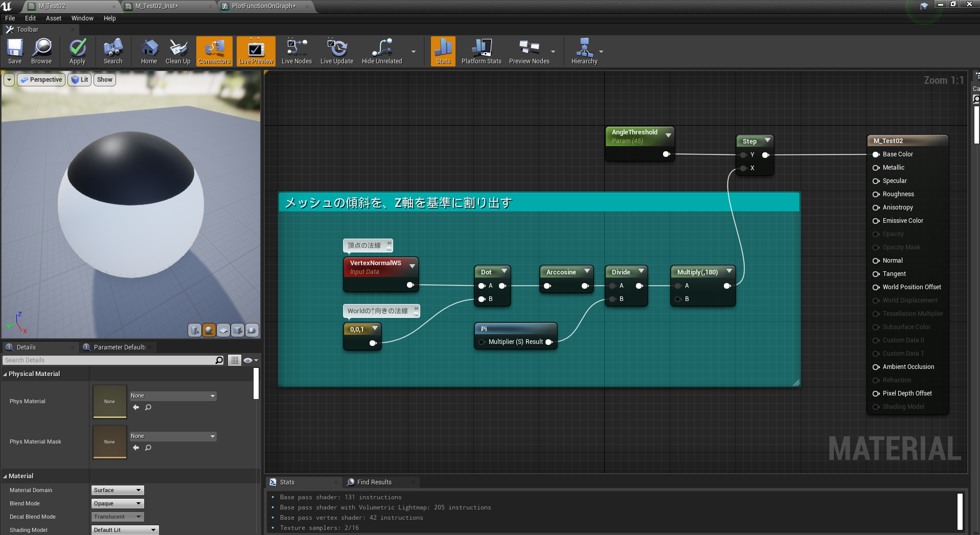Click the Show viewport button

point(105,80)
